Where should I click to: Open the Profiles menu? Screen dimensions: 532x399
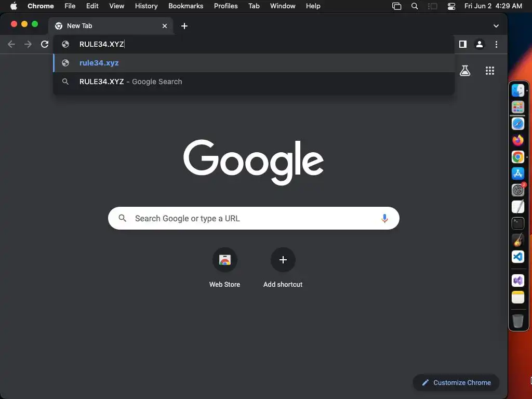tap(225, 6)
